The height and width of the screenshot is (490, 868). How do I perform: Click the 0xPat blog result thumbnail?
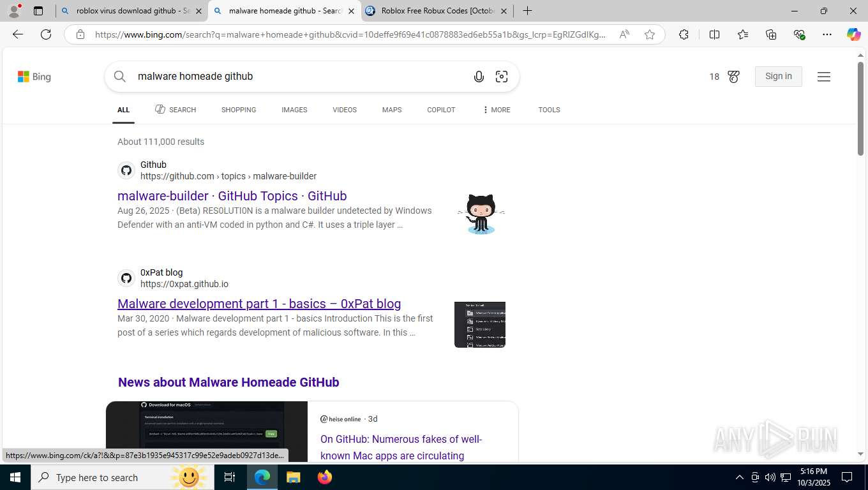[x=480, y=325]
